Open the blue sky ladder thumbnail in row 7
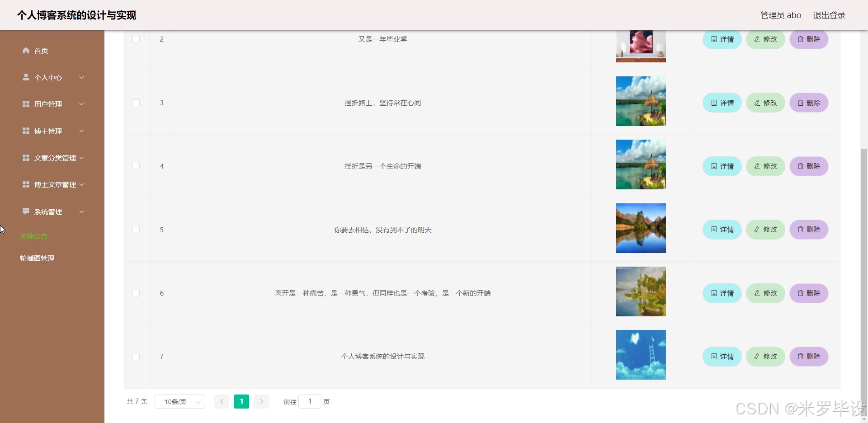This screenshot has width=868, height=423. [641, 355]
